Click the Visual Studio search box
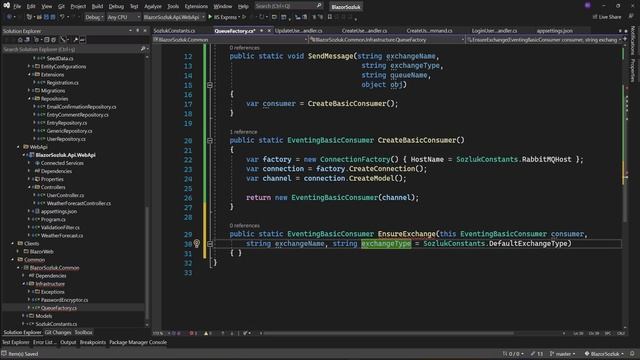Image resolution: width=640 pixels, height=360 pixels. coord(289,6)
